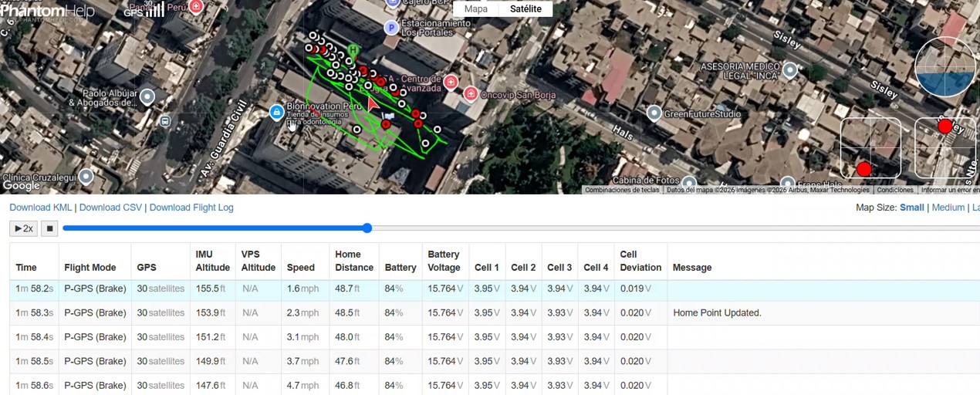
Task: Stop the flight playback
Action: [x=49, y=228]
